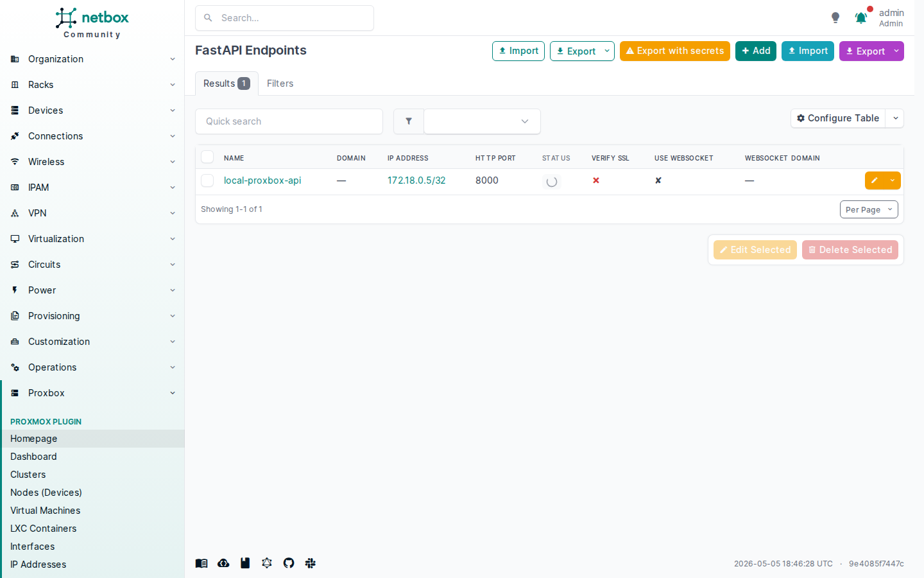Screen dimensions: 924x578
Task: Open the Slack icon in the footer
Action: (311, 563)
